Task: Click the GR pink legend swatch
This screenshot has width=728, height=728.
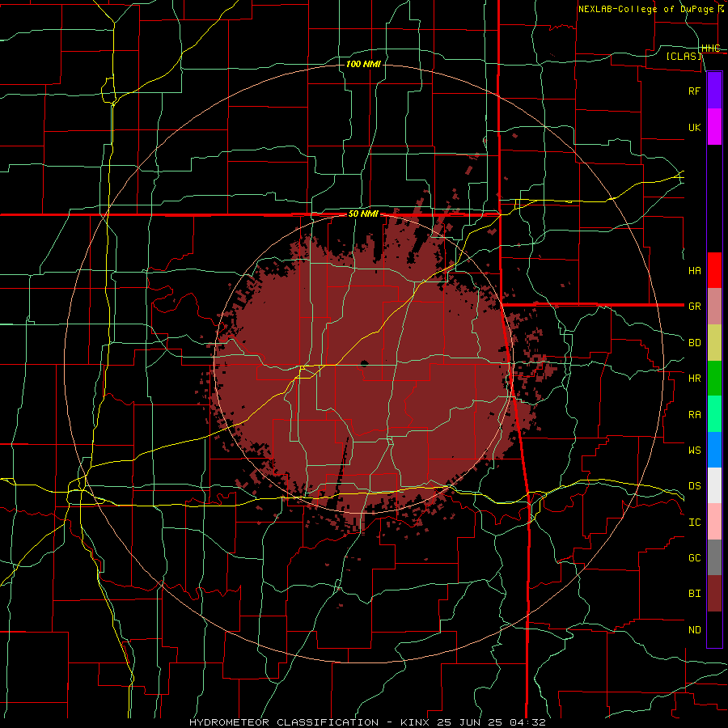Action: [714, 307]
